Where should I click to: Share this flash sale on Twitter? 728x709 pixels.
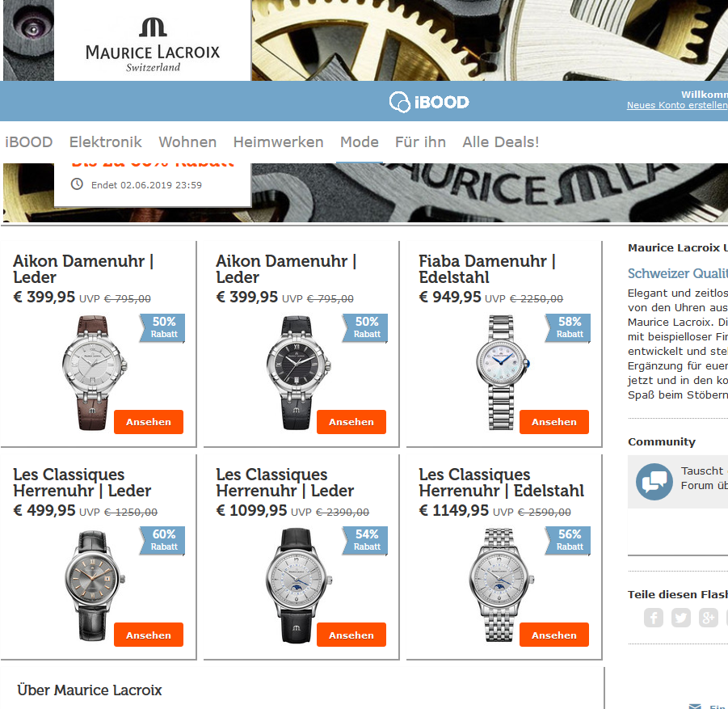click(680, 618)
